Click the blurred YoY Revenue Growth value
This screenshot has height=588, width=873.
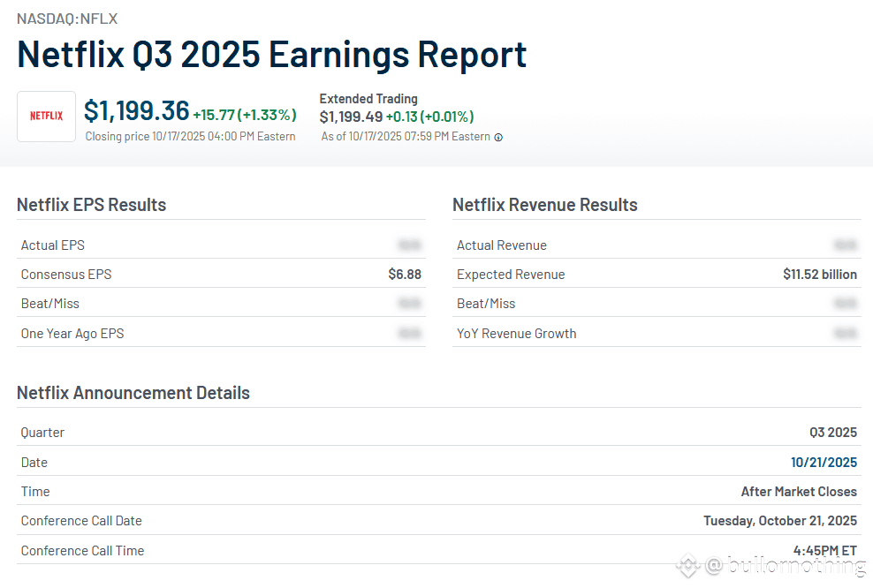point(845,334)
